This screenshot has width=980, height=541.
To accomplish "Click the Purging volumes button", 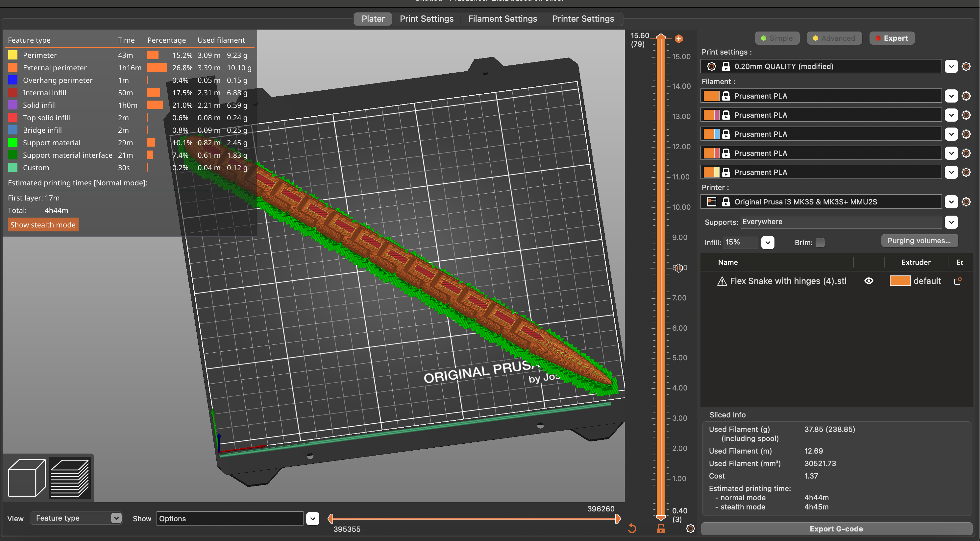I will (x=919, y=241).
